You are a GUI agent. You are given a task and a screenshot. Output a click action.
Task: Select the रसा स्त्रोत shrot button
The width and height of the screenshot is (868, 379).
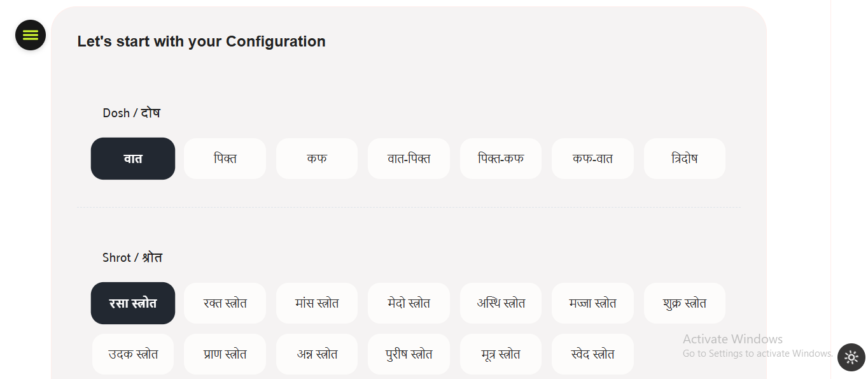pos(133,303)
